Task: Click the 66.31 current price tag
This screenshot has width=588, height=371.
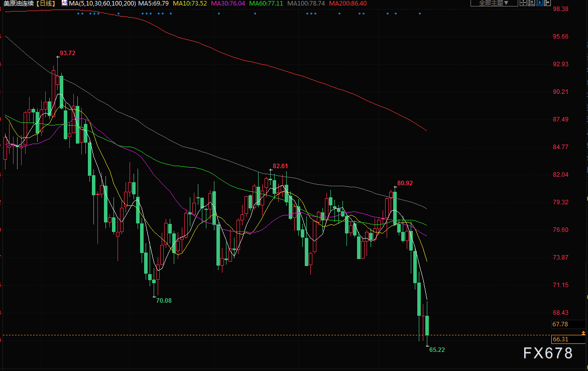Action: (560, 339)
